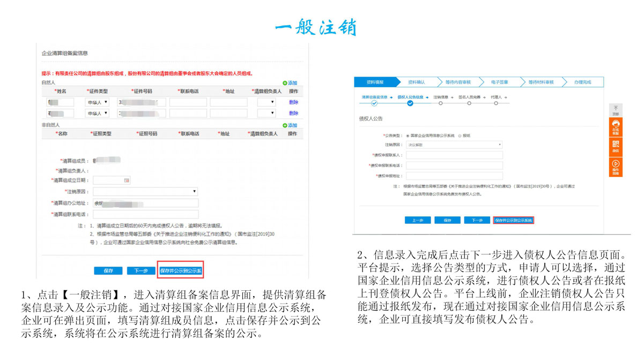Image resolution: width=644 pixels, height=362 pixels.
Task: Click the 在线客服 online support icon
Action: coord(616,127)
